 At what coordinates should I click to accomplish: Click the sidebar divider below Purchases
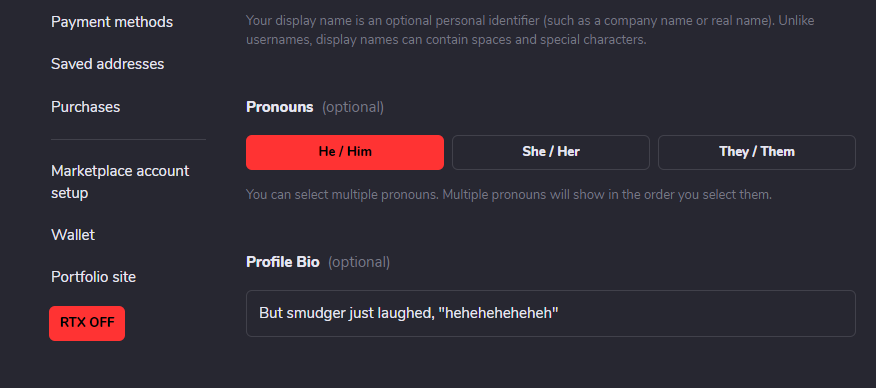pos(128,139)
